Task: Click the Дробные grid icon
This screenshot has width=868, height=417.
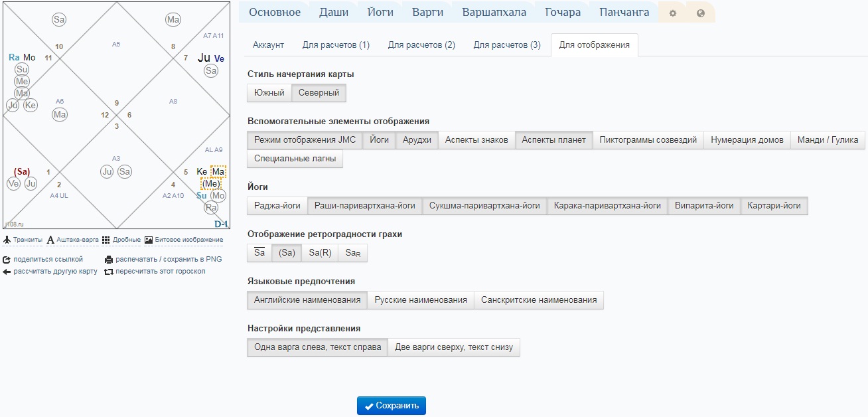Action: tap(106, 240)
